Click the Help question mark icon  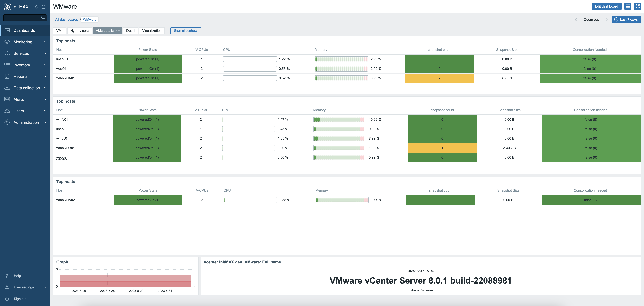click(7, 276)
